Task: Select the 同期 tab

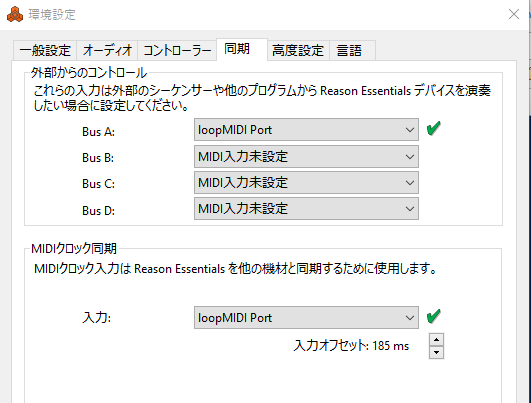Action: coord(242,49)
